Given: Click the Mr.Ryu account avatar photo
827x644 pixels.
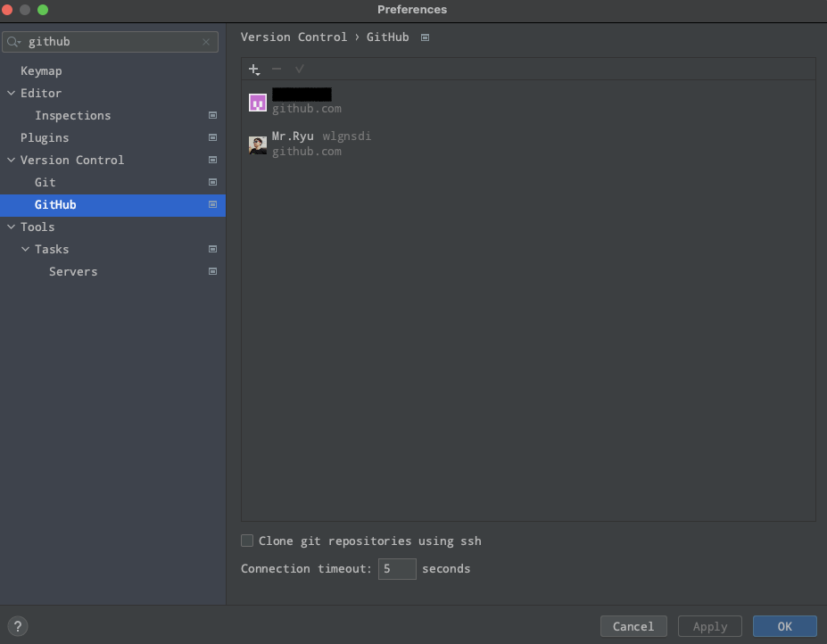Looking at the screenshot, I should (258, 145).
